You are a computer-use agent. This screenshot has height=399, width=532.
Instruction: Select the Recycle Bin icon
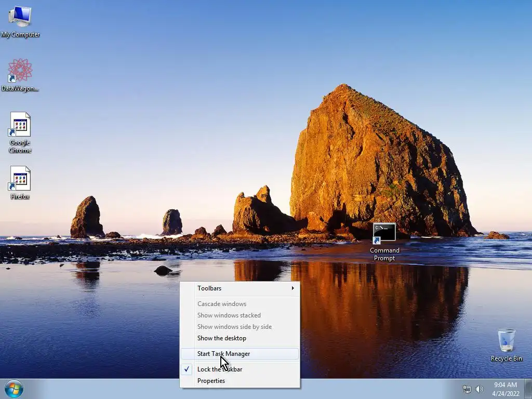click(506, 345)
